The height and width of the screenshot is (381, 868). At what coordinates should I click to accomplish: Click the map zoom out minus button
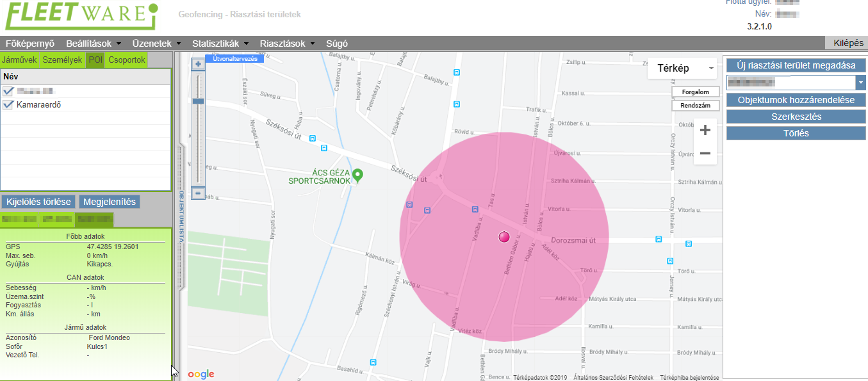point(705,154)
